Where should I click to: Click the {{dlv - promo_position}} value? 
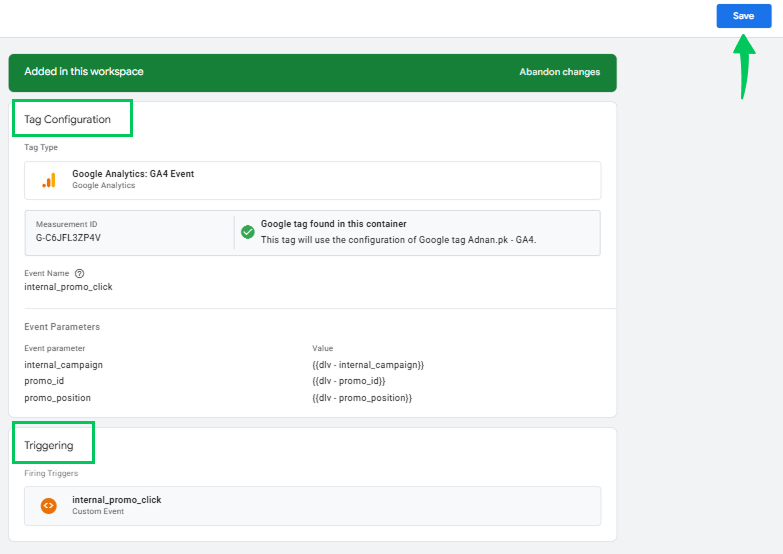(362, 398)
